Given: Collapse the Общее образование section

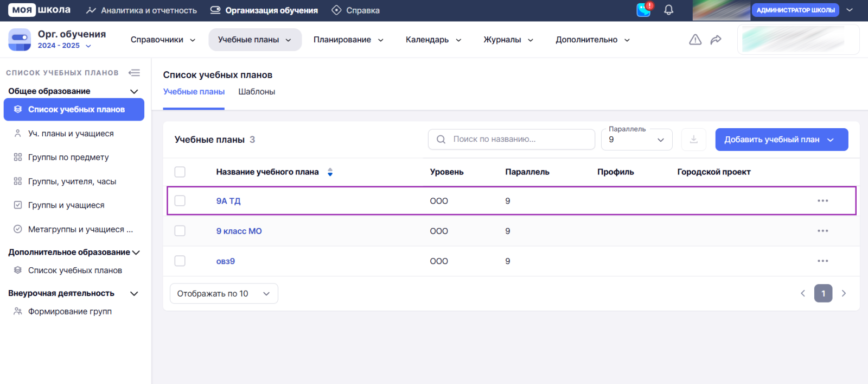Looking at the screenshot, I should click(x=134, y=91).
